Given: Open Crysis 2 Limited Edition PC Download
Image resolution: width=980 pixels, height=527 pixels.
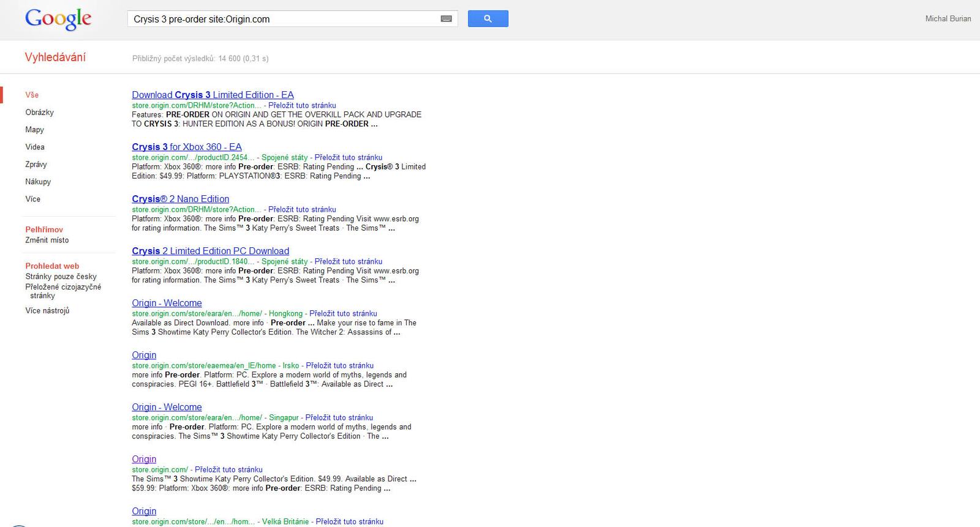Looking at the screenshot, I should (x=210, y=251).
